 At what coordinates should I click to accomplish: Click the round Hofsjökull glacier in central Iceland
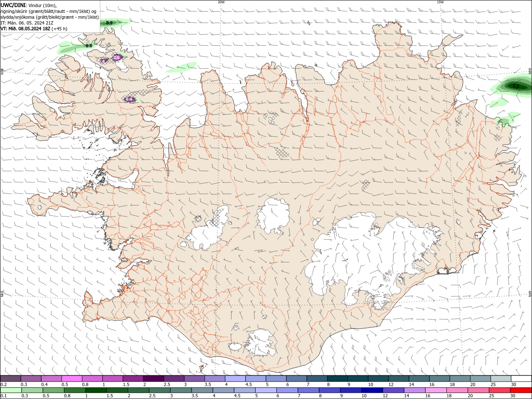(x=273, y=216)
